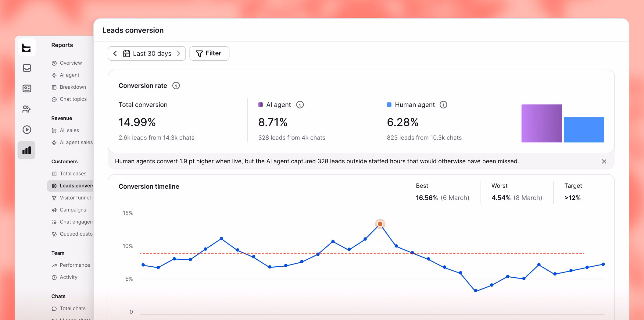Click the 6.28% Human agent value

[x=402, y=123]
